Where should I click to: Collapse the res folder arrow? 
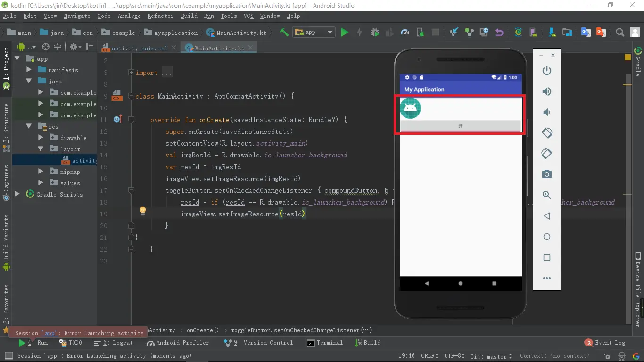click(29, 126)
